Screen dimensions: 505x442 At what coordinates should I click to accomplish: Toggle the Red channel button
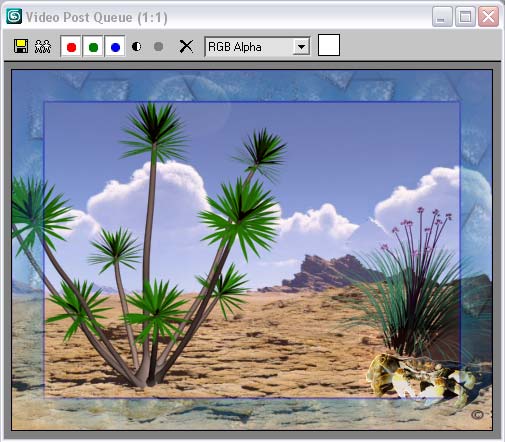pyautogui.click(x=71, y=47)
